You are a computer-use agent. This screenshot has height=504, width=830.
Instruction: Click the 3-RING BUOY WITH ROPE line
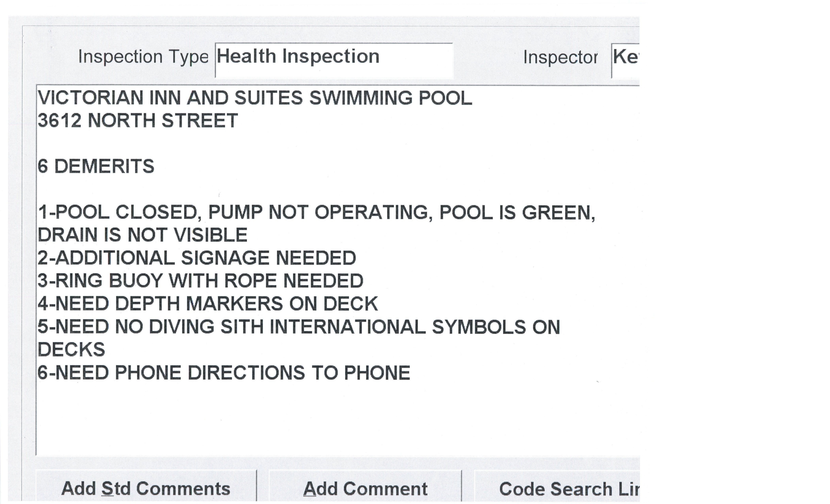(200, 281)
